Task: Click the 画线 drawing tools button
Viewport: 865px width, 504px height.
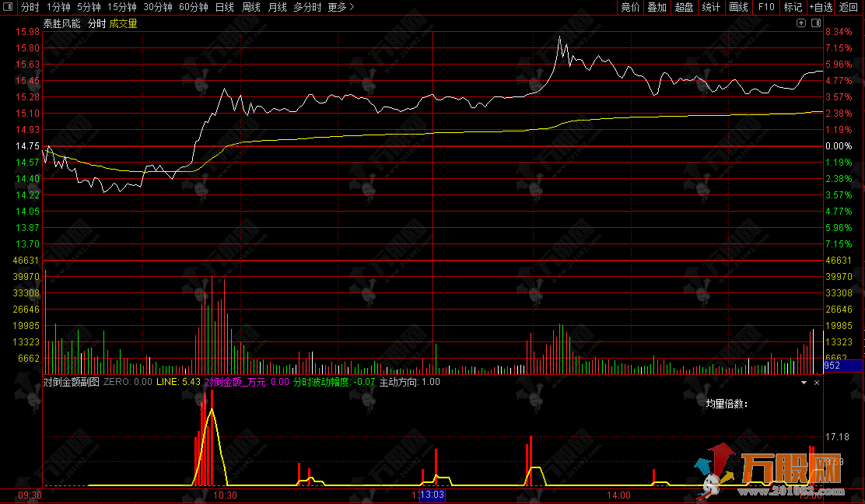Action: [x=739, y=7]
